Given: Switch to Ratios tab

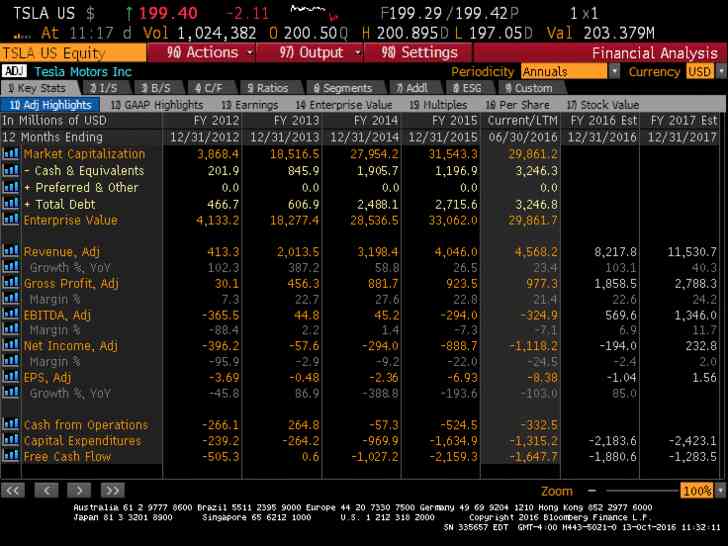Looking at the screenshot, I should click(x=268, y=88).
